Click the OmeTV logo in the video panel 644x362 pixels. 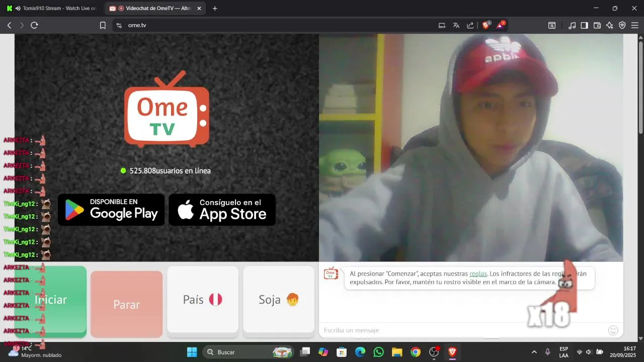pyautogui.click(x=167, y=110)
